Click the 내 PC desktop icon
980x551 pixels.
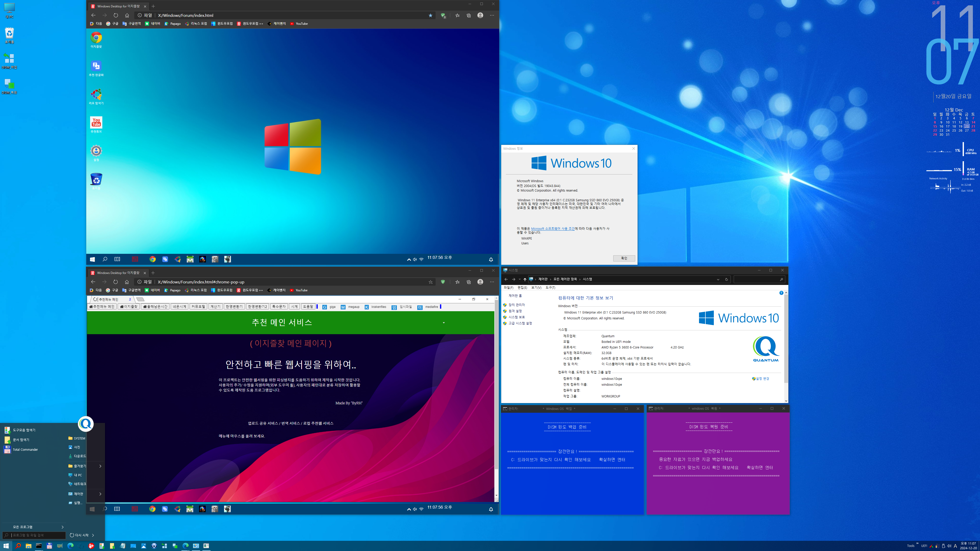9,10
